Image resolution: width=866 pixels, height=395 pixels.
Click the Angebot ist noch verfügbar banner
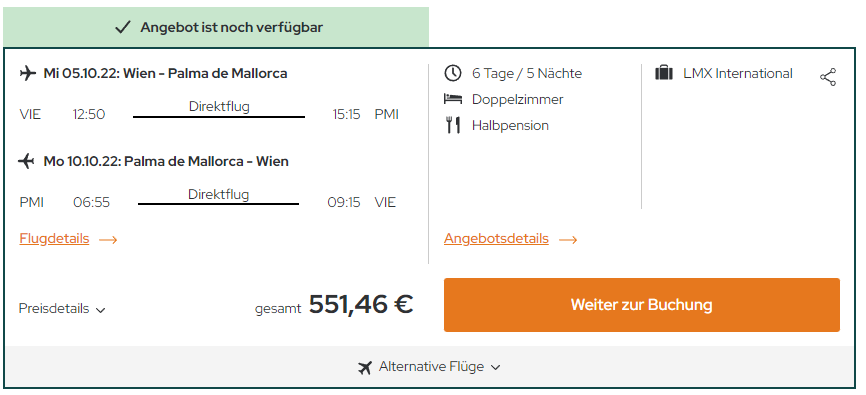pos(216,27)
